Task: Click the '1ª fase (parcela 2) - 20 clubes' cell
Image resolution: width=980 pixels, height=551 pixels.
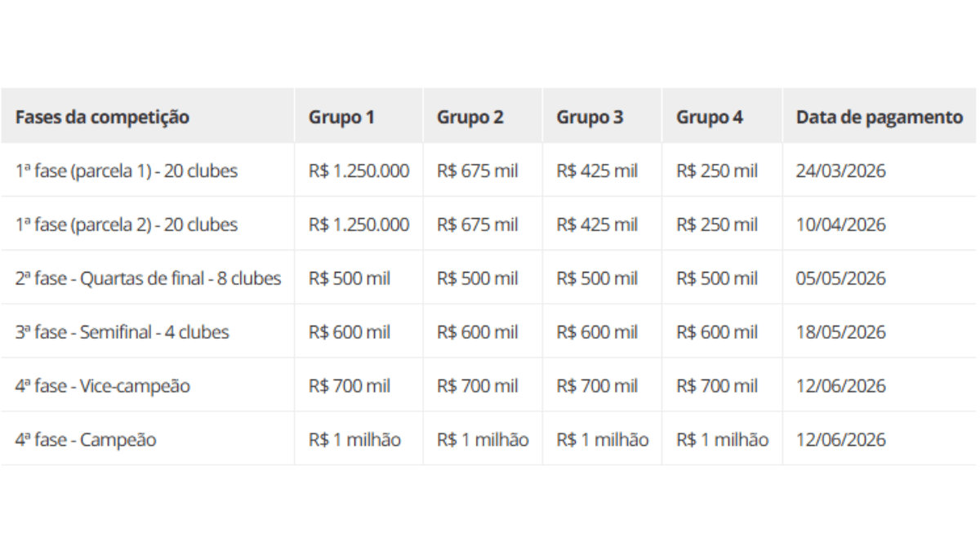Action: 127,224
